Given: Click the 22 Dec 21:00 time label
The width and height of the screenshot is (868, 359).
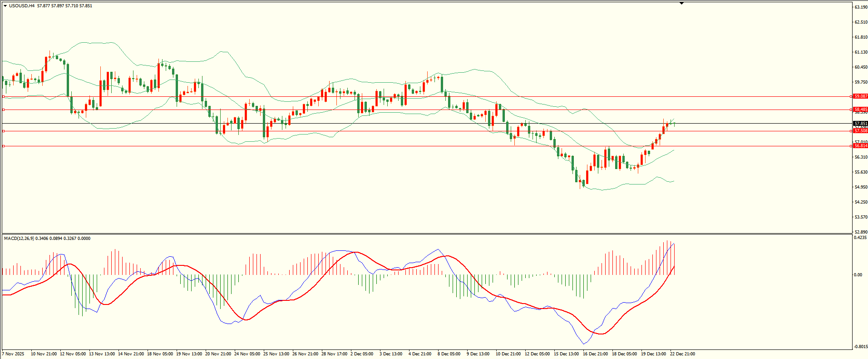Looking at the screenshot, I should click(682, 354).
